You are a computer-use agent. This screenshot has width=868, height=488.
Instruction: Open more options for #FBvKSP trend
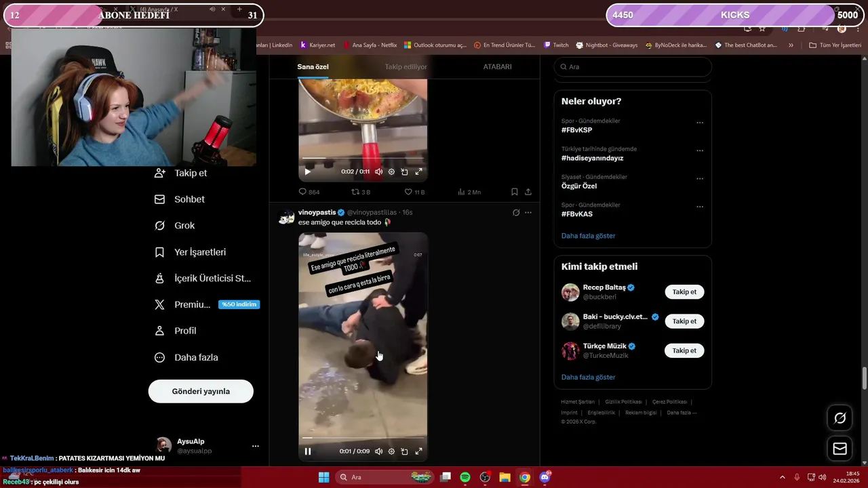coord(700,123)
